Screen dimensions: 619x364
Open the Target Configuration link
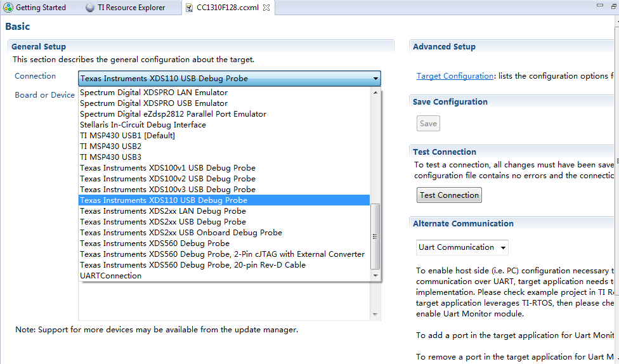coord(455,76)
